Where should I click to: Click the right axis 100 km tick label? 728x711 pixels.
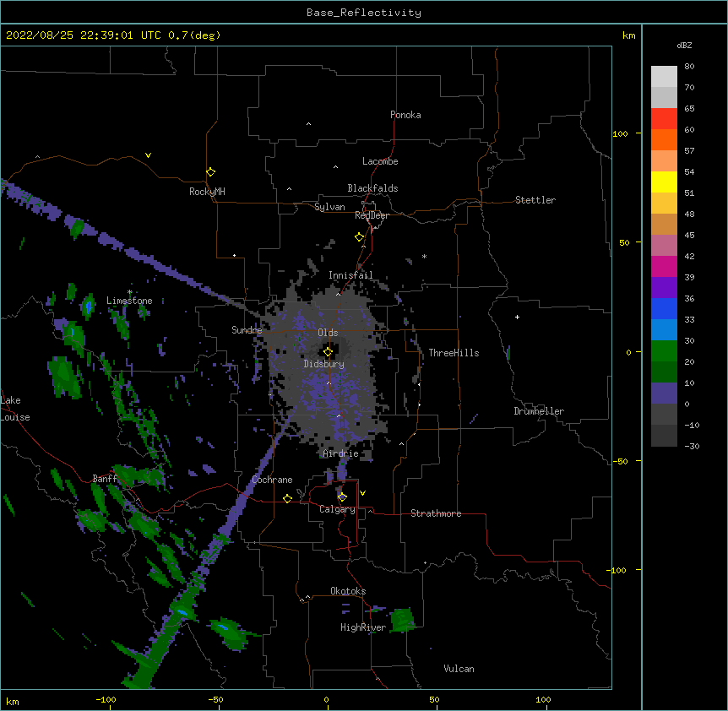(620, 133)
